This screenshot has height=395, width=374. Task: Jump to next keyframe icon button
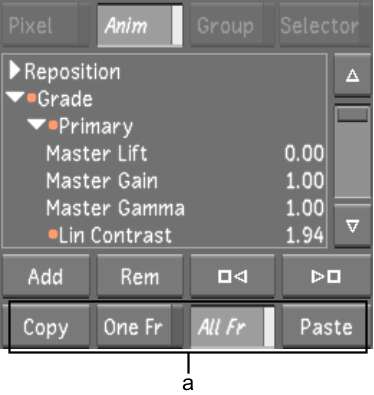[326, 276]
